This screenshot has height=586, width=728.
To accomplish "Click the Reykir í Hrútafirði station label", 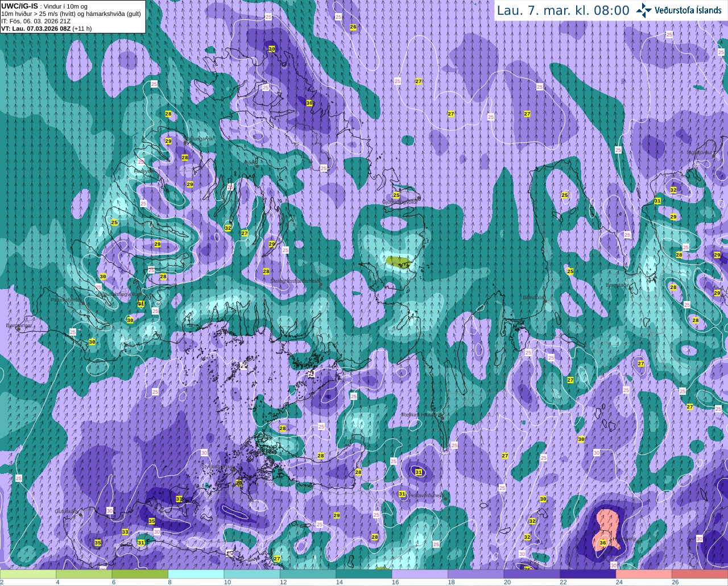I will coord(422,415).
